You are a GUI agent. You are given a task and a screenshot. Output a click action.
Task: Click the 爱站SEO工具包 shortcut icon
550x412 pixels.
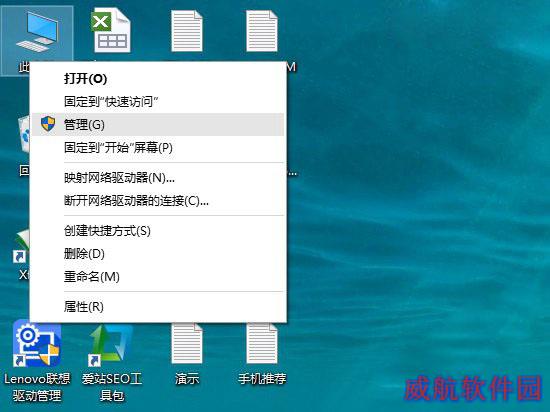pyautogui.click(x=111, y=345)
